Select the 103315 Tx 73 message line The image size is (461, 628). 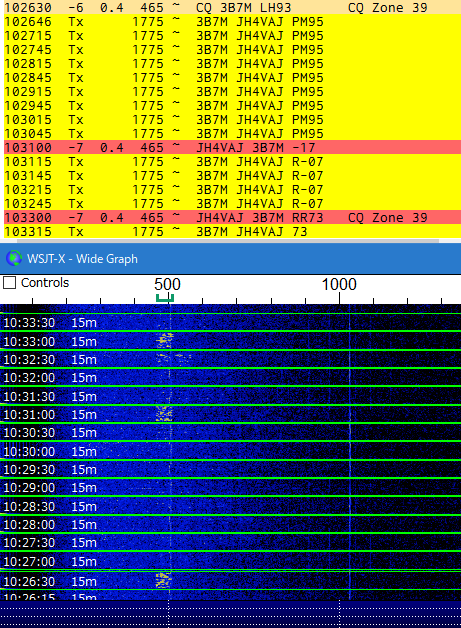pos(232,231)
